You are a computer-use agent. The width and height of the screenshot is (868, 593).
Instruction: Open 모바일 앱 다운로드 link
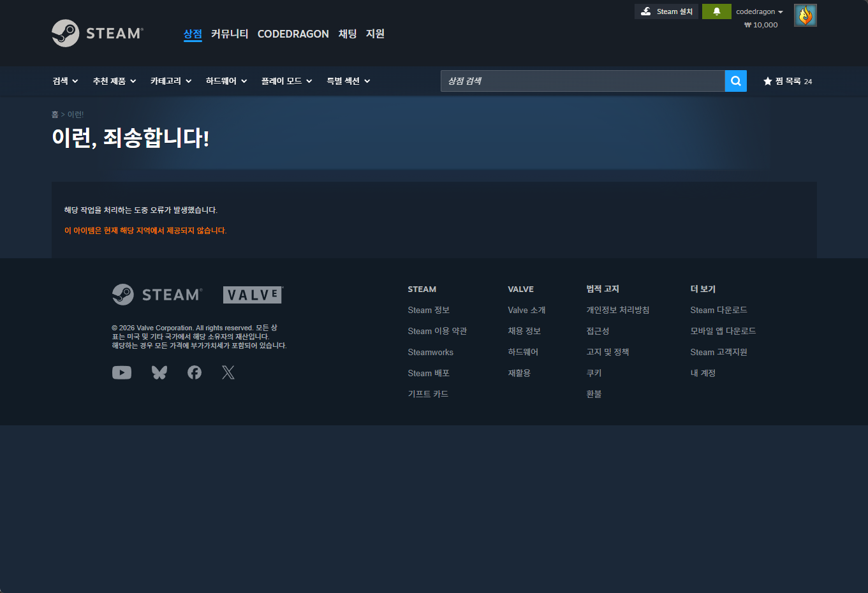[x=723, y=331]
